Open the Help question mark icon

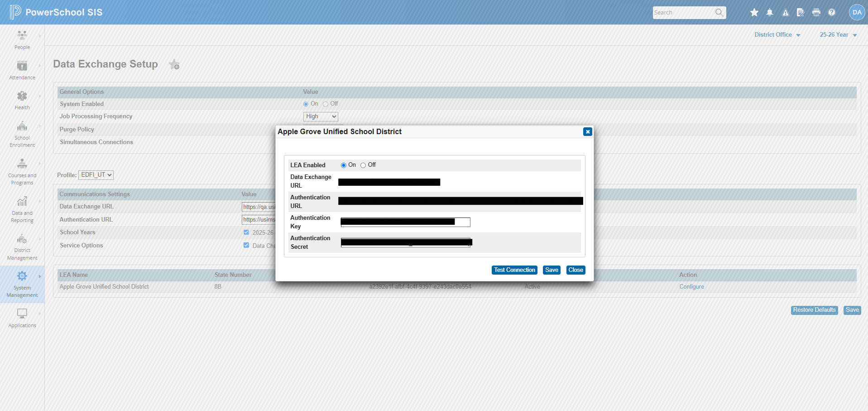click(x=832, y=12)
